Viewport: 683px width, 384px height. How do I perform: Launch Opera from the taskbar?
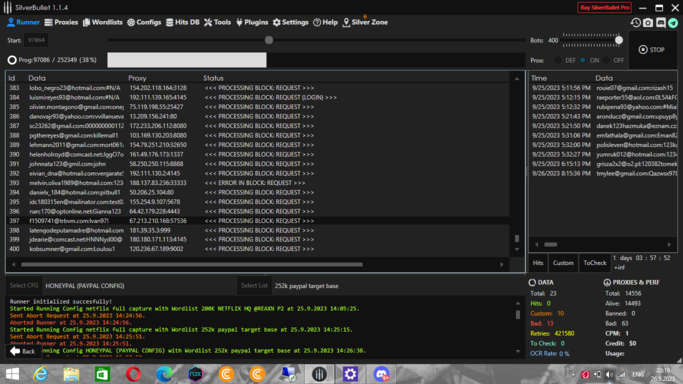pos(133,374)
